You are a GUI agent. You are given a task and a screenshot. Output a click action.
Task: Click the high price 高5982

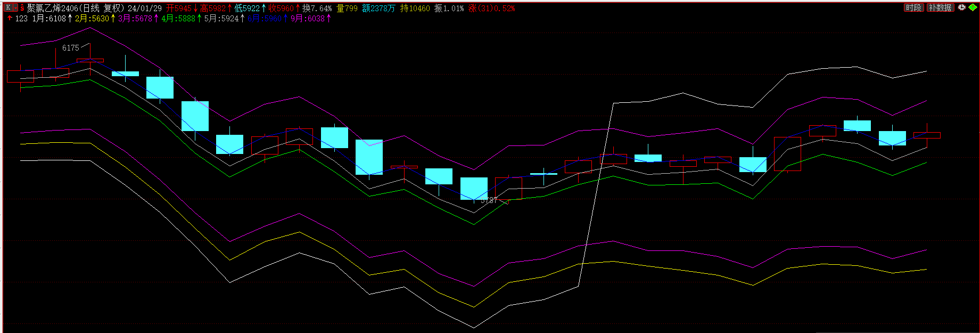[x=213, y=8]
